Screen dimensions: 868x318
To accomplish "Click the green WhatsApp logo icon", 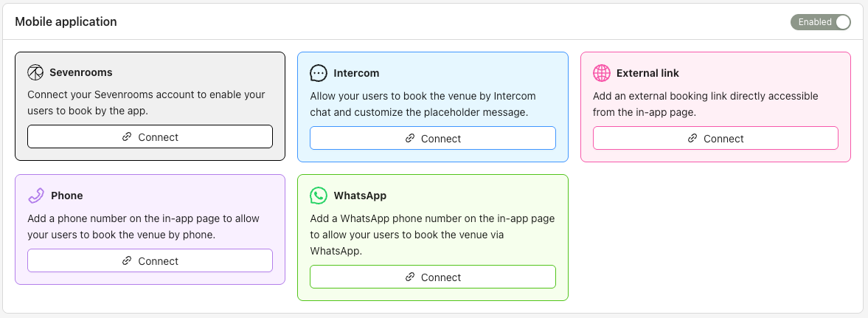I will (x=319, y=196).
